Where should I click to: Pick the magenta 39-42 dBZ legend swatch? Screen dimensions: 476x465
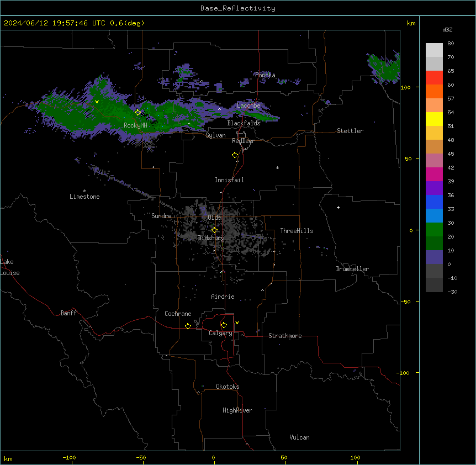(x=434, y=174)
